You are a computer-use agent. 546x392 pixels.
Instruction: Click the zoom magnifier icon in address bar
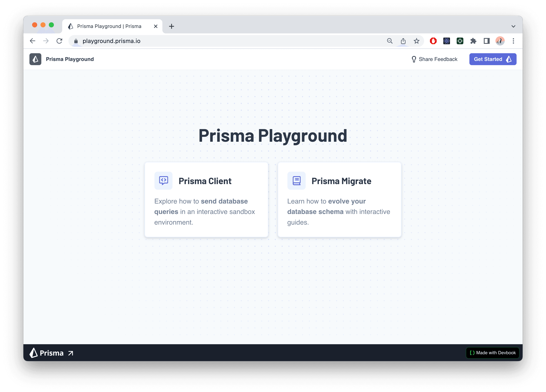(x=390, y=41)
